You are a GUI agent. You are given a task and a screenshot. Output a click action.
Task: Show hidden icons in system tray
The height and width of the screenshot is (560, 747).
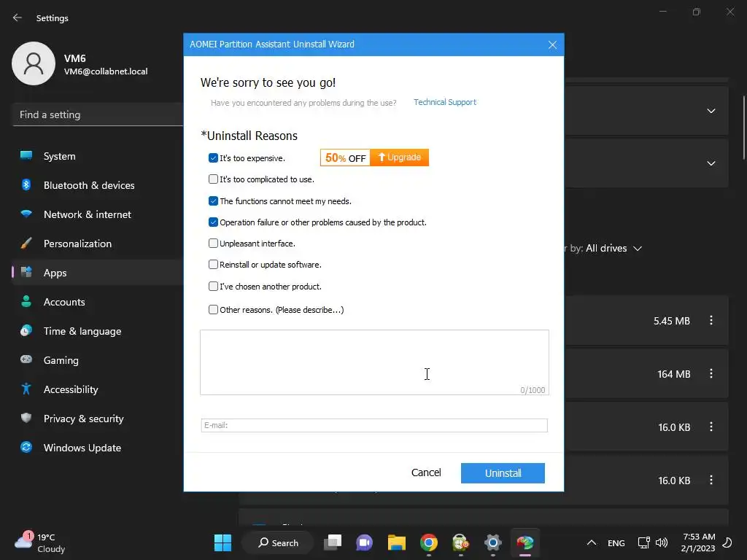[591, 542]
